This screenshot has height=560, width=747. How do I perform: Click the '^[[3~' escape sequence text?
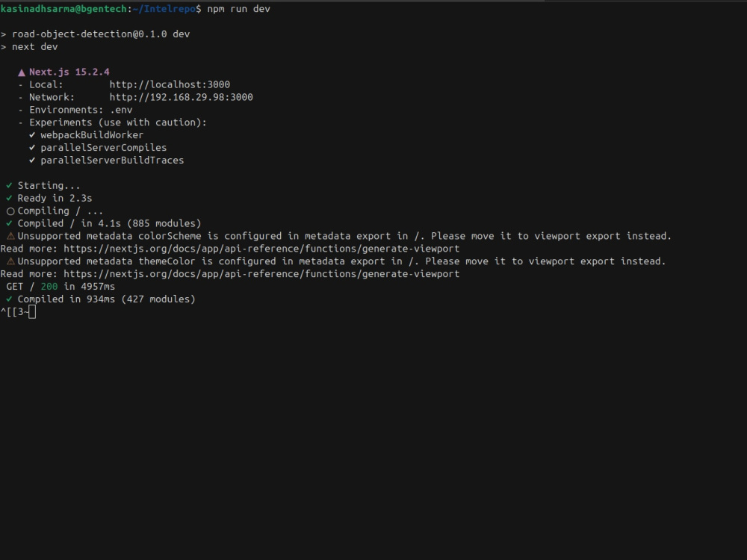coord(14,312)
